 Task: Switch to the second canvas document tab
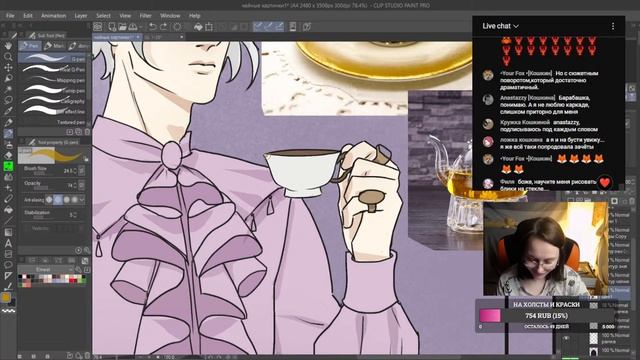click(163, 37)
